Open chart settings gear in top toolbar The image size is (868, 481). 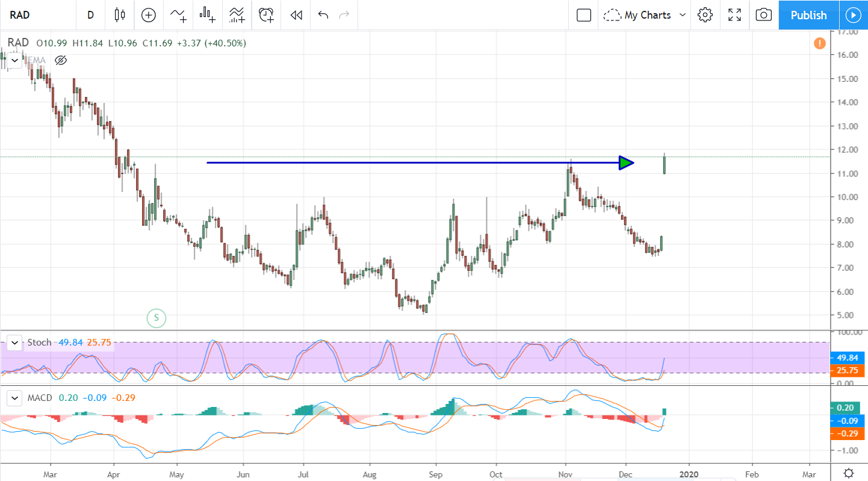705,15
